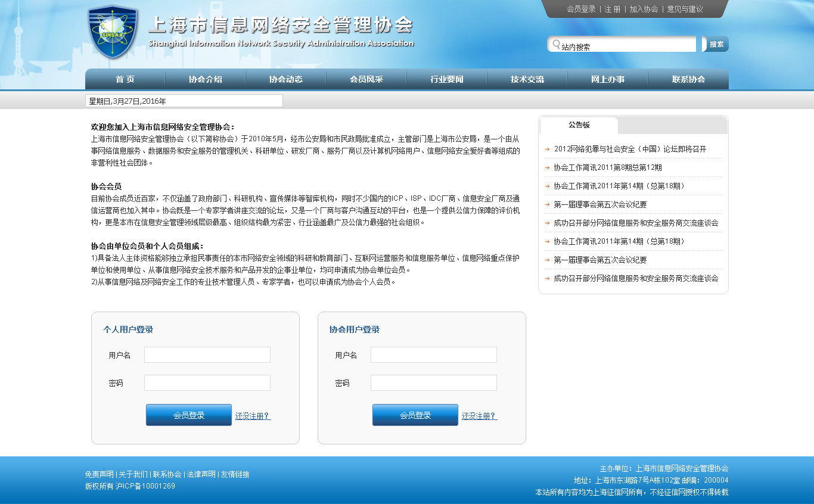Screen dimensions: 814x504
Task: Click 还没注册? link in personal login
Action: tap(253, 416)
